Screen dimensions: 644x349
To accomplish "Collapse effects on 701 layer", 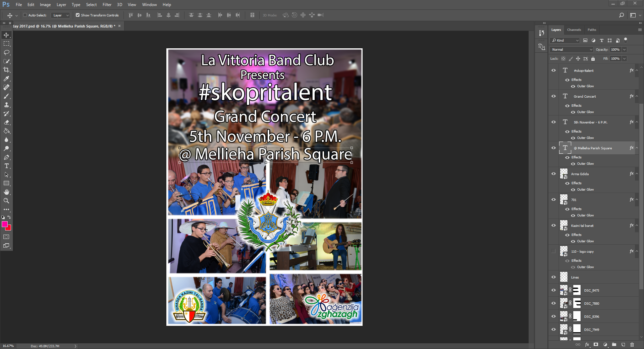I will [x=637, y=200].
